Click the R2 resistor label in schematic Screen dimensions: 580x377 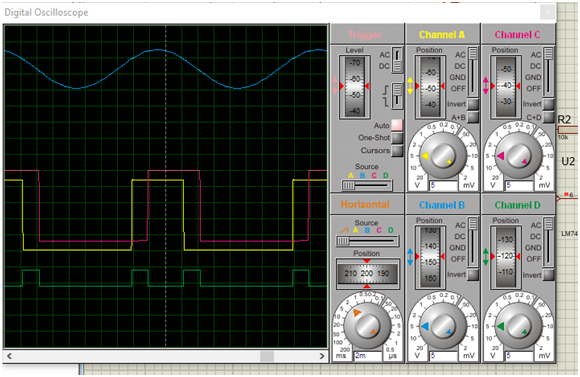pyautogui.click(x=564, y=120)
